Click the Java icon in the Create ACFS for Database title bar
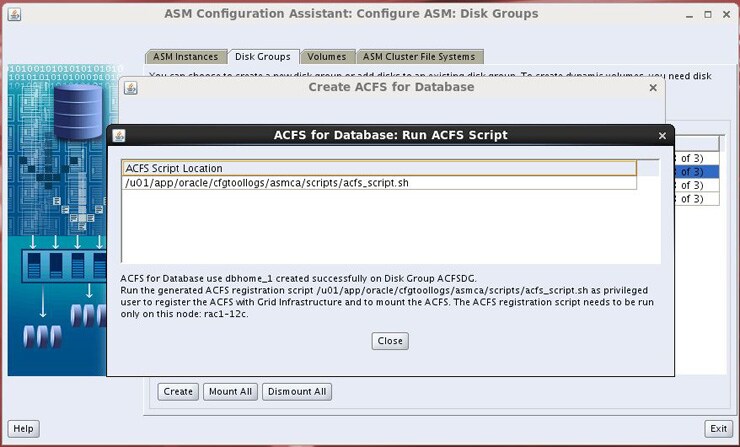740x447 pixels. (x=131, y=88)
